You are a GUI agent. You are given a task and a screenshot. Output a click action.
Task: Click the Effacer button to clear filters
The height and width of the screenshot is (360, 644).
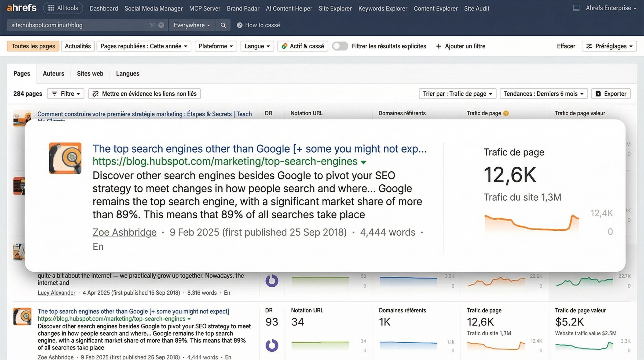(566, 46)
